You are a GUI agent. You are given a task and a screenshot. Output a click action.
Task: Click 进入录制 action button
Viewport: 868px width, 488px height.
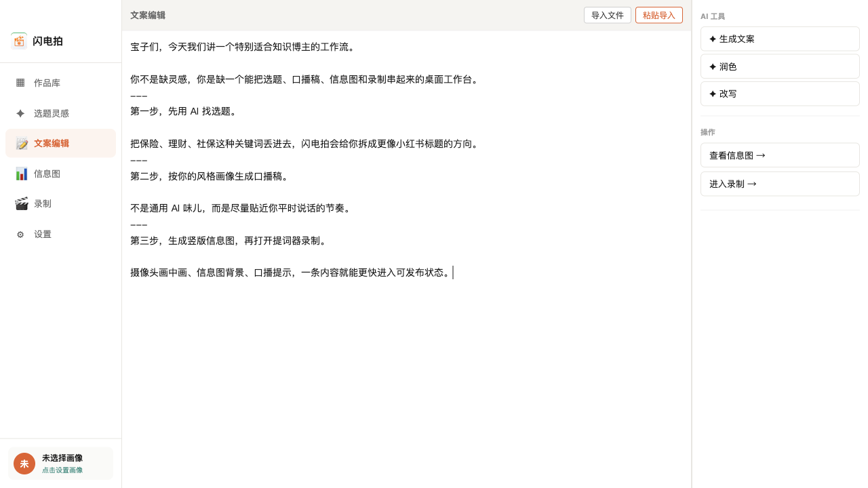point(780,184)
